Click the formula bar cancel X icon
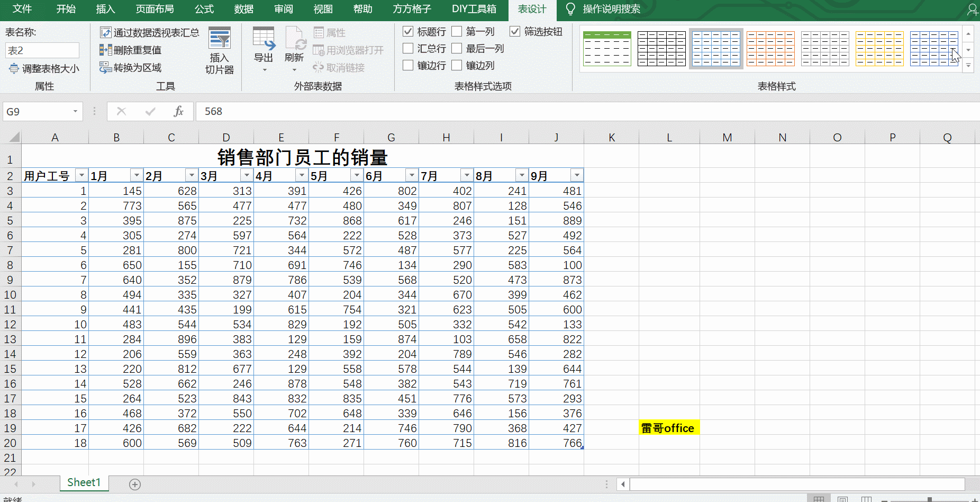 (121, 111)
